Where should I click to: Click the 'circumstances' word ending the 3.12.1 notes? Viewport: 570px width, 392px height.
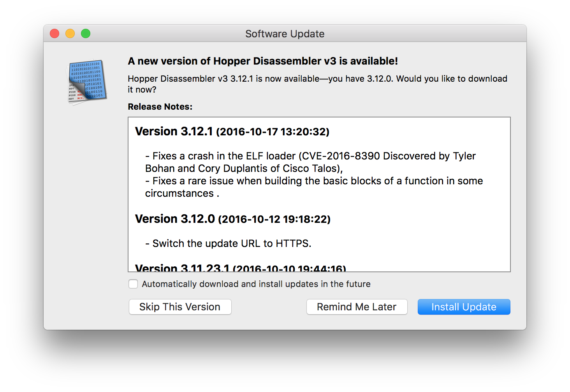(179, 193)
